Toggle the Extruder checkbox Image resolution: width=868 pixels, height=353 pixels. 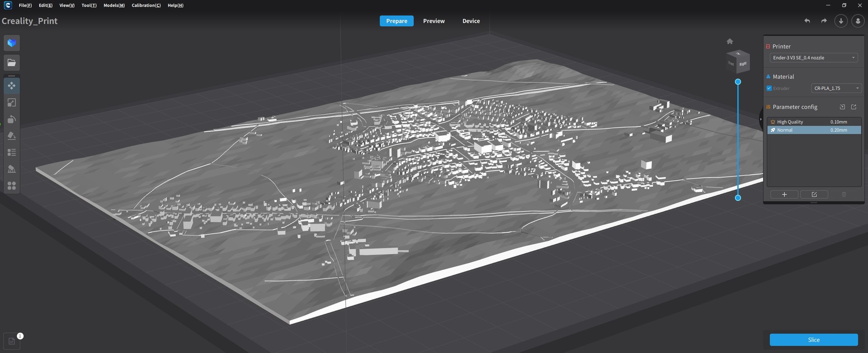(769, 88)
